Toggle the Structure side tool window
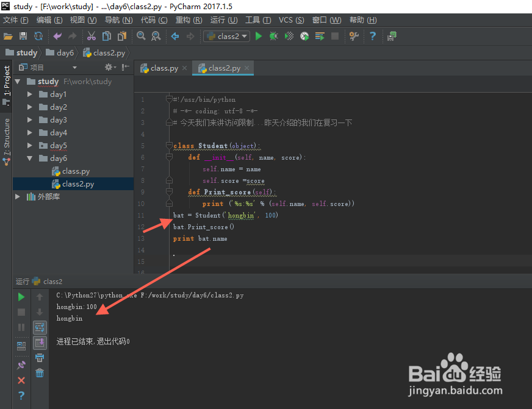Viewport: 532px width, 409px height. [7, 141]
